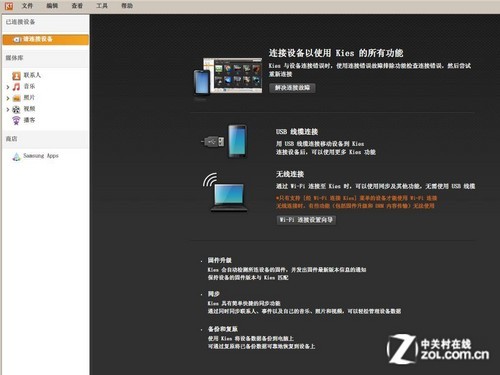Click the orange Wi-Fi support note text
500x375 pixels.
pyautogui.click(x=356, y=202)
